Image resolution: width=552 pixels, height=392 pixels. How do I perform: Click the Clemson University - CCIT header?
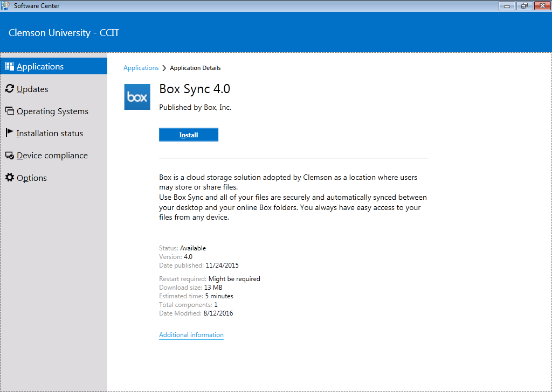(64, 33)
